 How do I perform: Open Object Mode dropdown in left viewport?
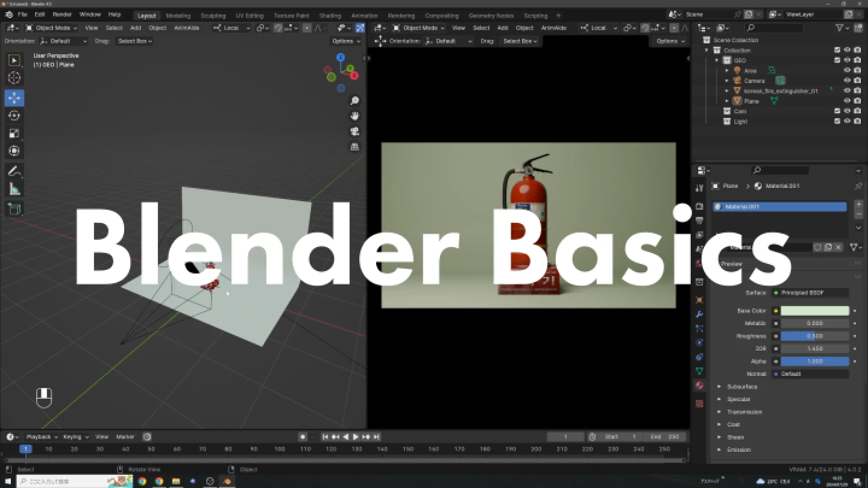tap(51, 28)
